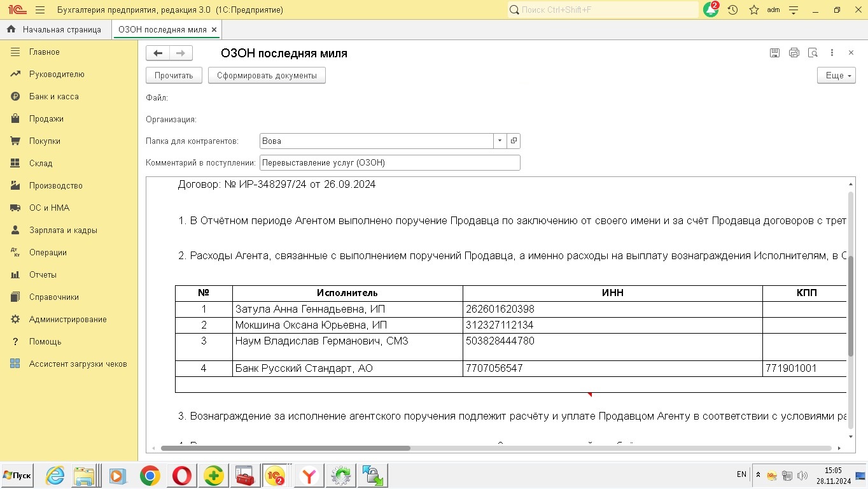Select cell Мокшина Оксана Юрьевна, ИП
Screen dimensions: 868x489
[x=347, y=325]
